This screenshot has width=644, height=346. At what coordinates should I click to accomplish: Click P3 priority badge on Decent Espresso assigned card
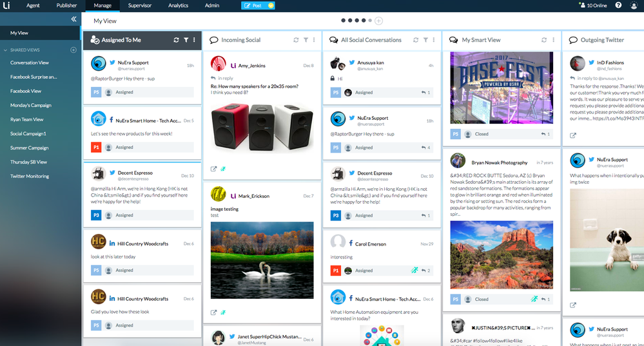click(x=96, y=215)
